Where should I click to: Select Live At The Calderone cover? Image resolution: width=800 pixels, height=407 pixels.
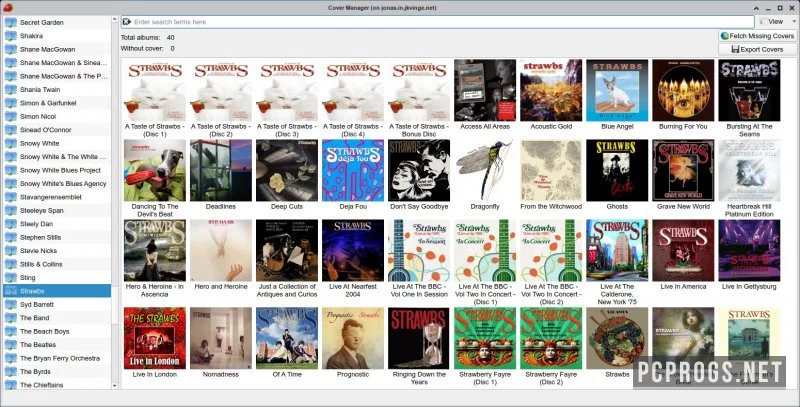coord(617,250)
